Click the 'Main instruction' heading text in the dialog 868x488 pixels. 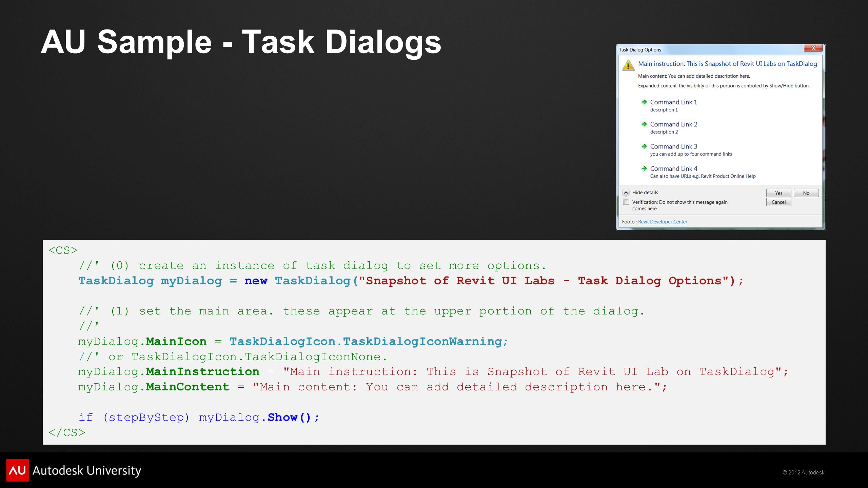(727, 64)
